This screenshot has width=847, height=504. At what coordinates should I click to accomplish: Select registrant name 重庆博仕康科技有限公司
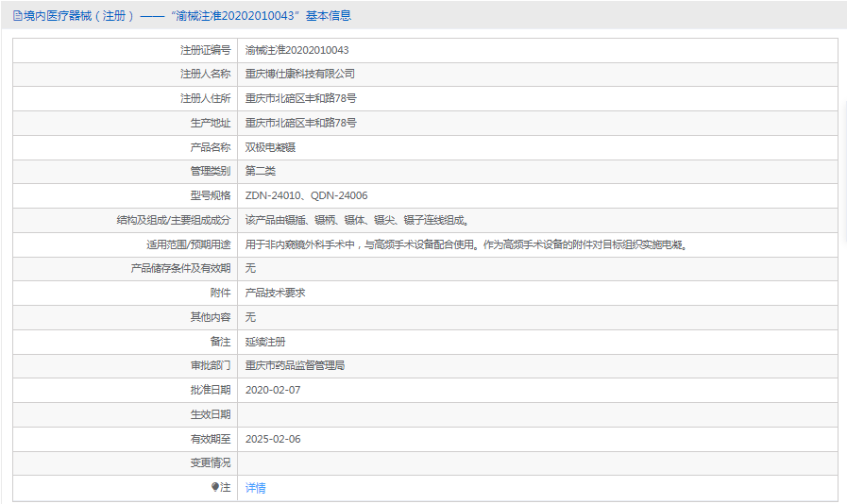[x=299, y=74]
